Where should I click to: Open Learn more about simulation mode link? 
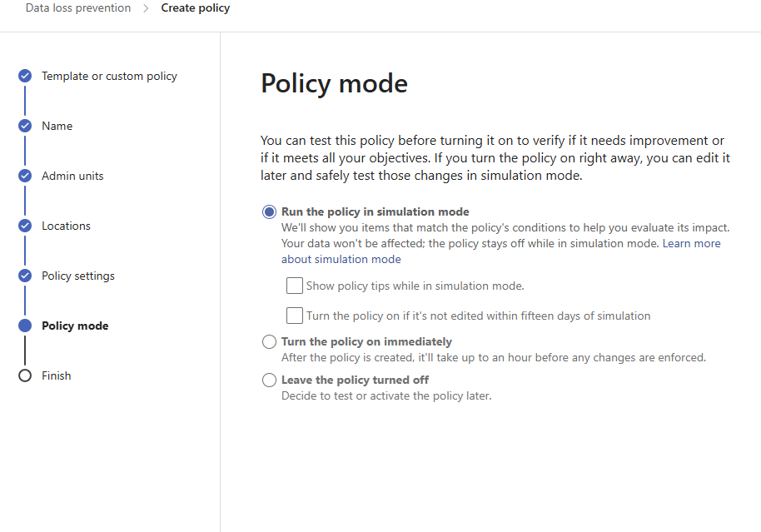coord(501,251)
